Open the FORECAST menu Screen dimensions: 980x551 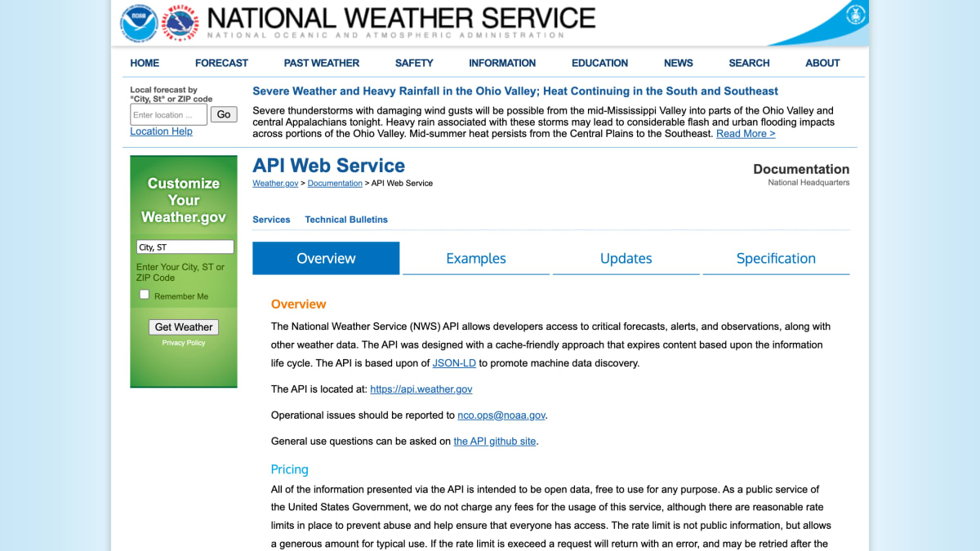221,63
